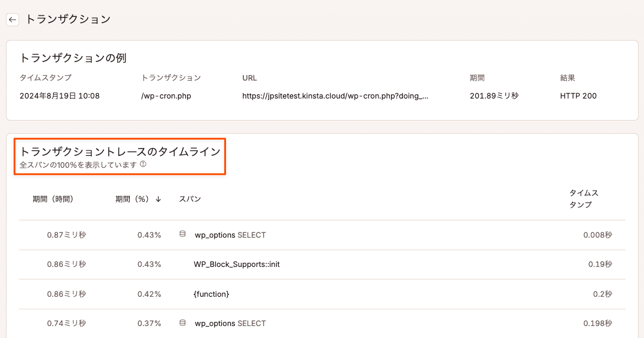Click the トランザクショントレースのタイムライン heading

tap(120, 152)
